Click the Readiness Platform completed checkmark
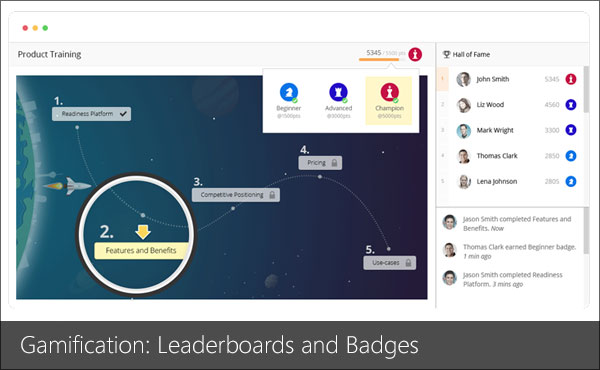Screen dimensions: 600x370 123,114
